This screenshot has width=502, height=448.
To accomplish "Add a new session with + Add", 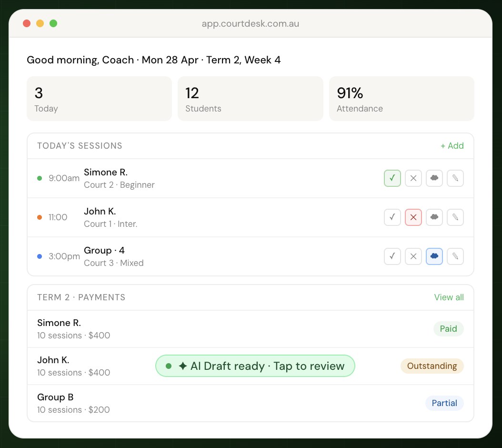I will 452,146.
